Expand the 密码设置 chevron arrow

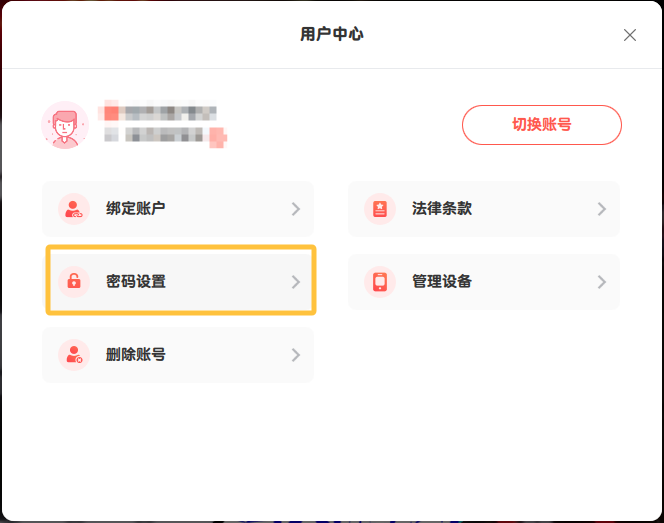(x=296, y=282)
